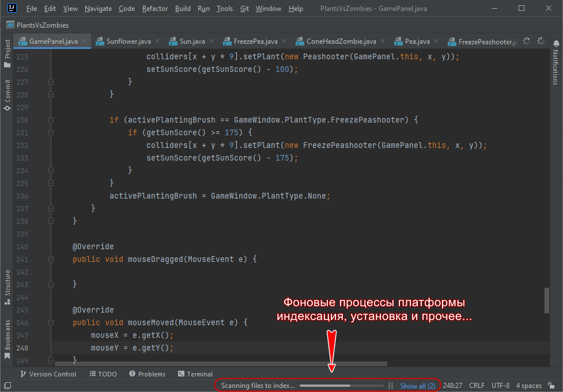Viewport: 563px width, 392px height.
Task: Open the Project tool window
Action: [x=7, y=53]
